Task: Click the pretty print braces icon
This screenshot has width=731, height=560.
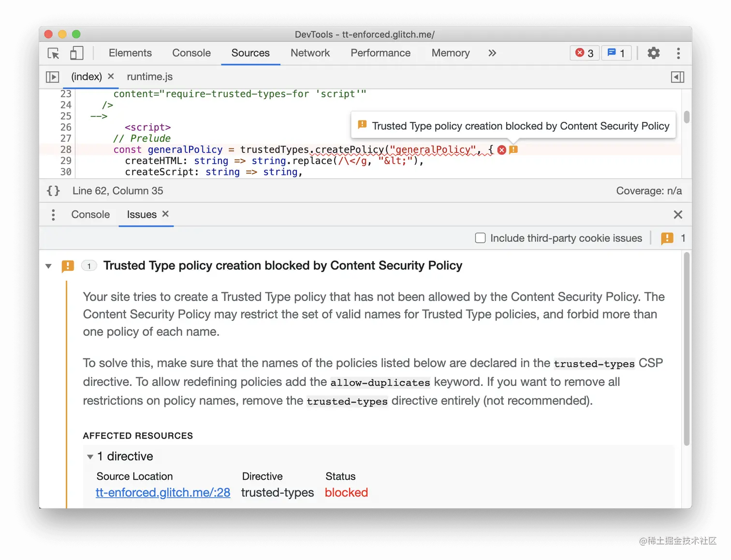Action: pos(53,191)
